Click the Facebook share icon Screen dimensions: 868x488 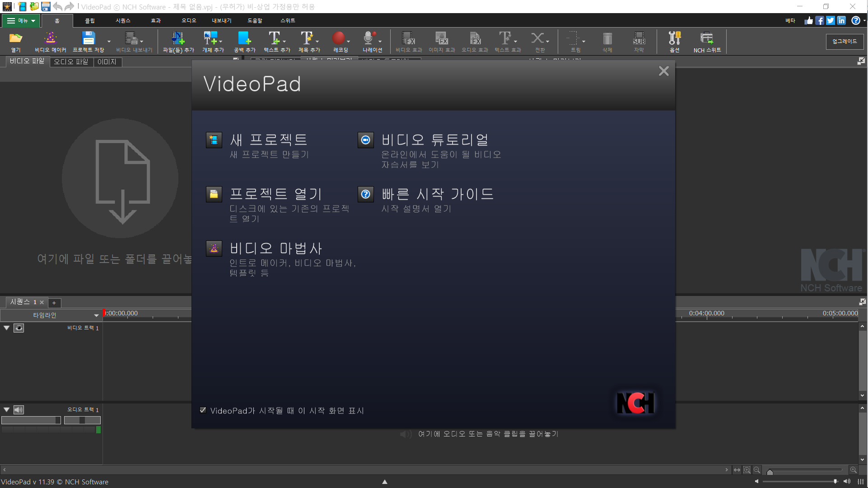point(820,21)
